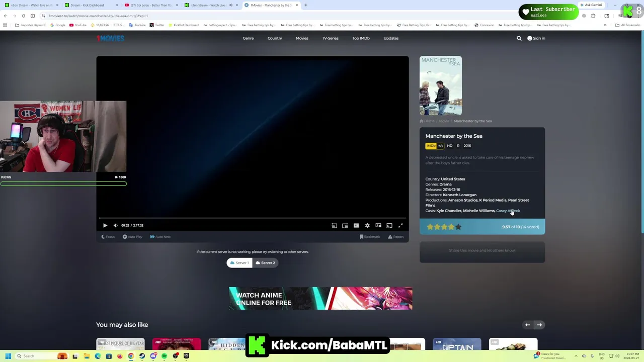Reload the current browser page

(x=23, y=16)
